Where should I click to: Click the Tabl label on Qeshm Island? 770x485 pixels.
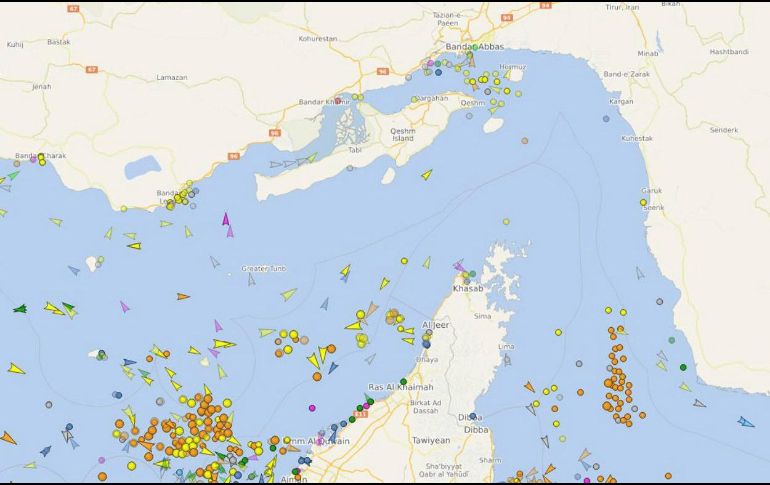pyautogui.click(x=355, y=150)
